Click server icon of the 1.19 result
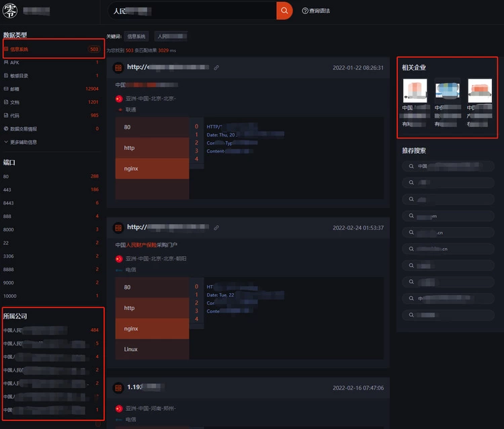The height and width of the screenshot is (429, 504). click(x=118, y=388)
